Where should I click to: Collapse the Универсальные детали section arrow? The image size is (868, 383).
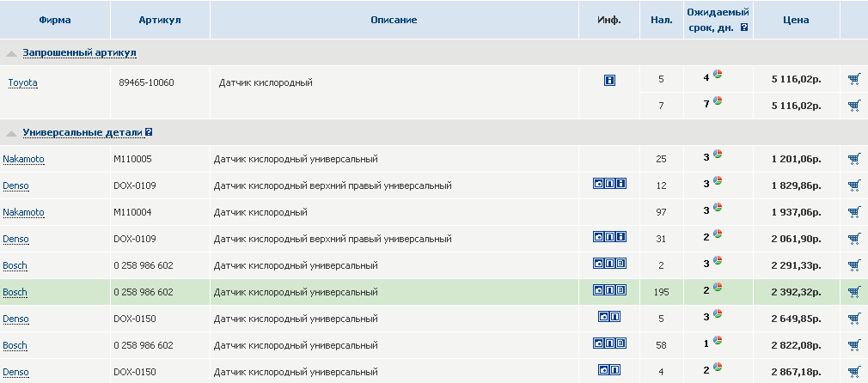pos(11,133)
